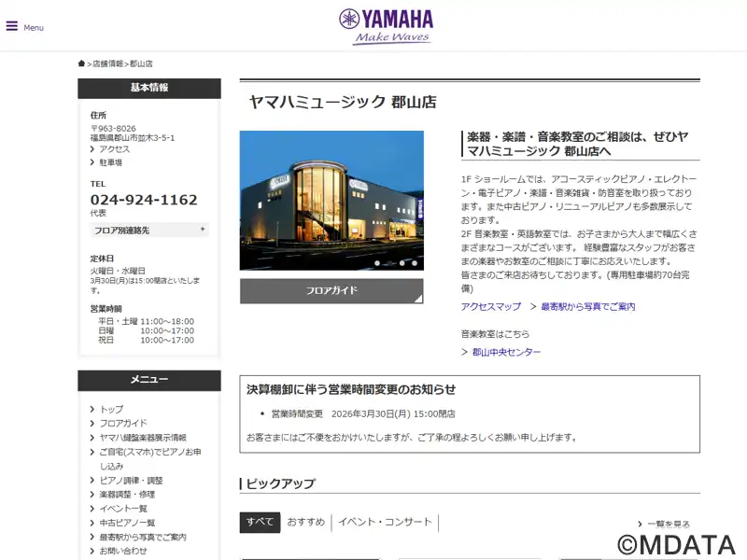
Task: Click the Yamaha Make Waves logo
Action: point(386,27)
